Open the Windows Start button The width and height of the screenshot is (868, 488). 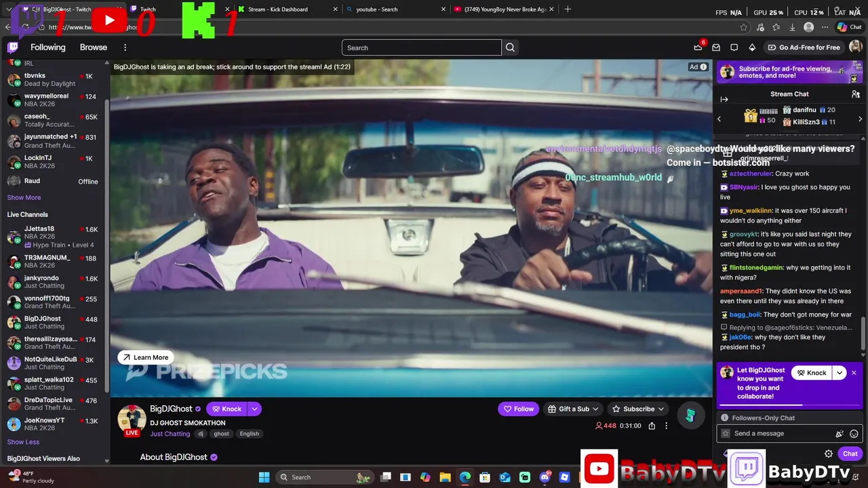point(264,477)
